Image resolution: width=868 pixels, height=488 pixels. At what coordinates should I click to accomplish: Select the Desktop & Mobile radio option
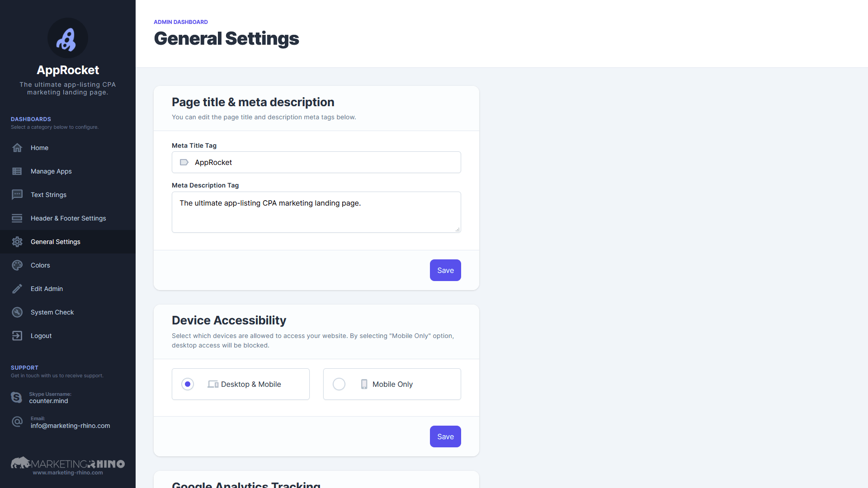[x=188, y=384]
